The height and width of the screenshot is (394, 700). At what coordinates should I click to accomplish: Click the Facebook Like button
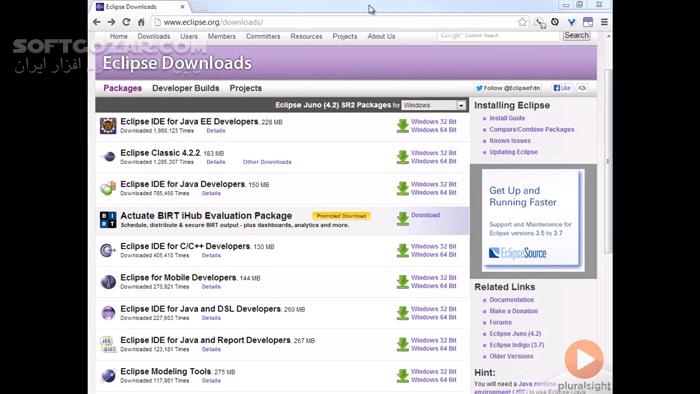[562, 88]
